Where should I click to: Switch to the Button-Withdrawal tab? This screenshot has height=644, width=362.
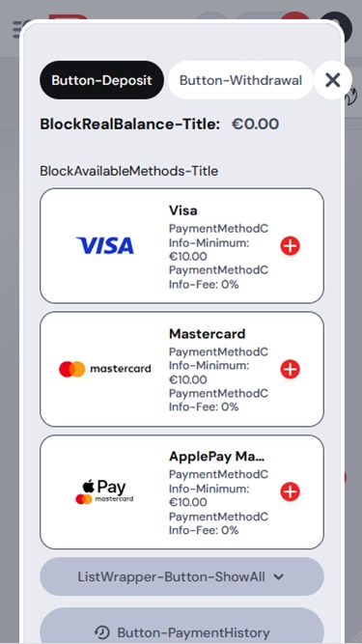(x=241, y=80)
